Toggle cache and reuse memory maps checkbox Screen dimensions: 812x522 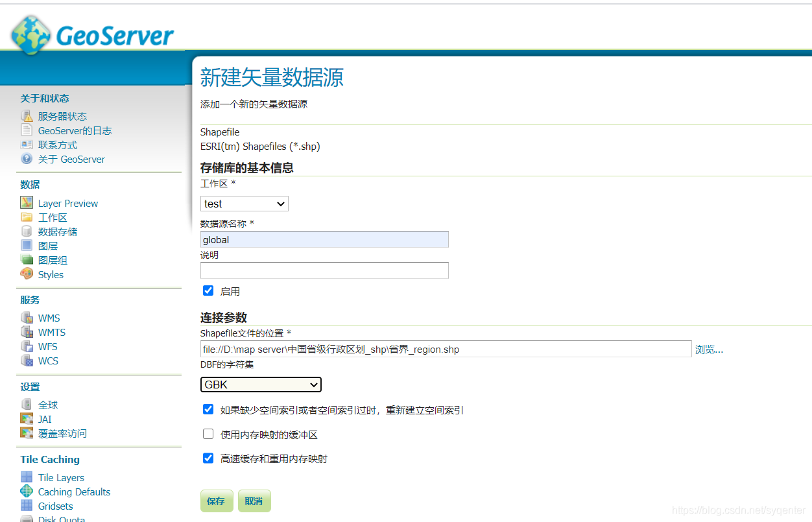click(x=208, y=458)
